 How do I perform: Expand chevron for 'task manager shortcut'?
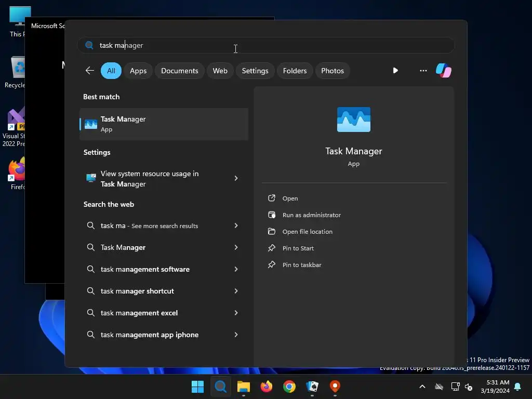[x=236, y=291]
